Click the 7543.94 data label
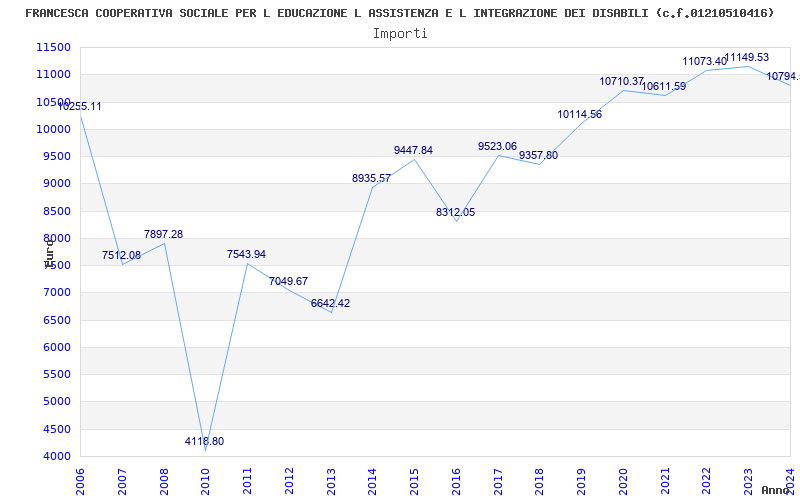This screenshot has width=800, height=500. click(246, 254)
